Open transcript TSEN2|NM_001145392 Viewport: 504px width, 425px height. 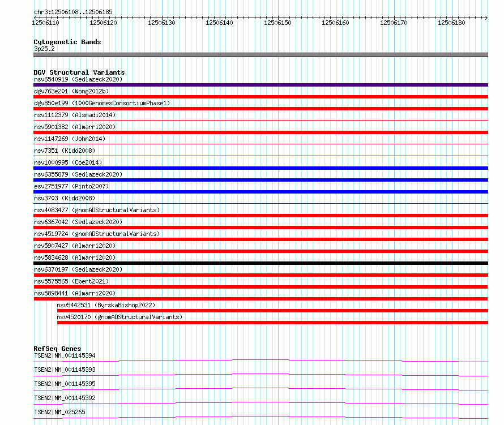(x=65, y=398)
